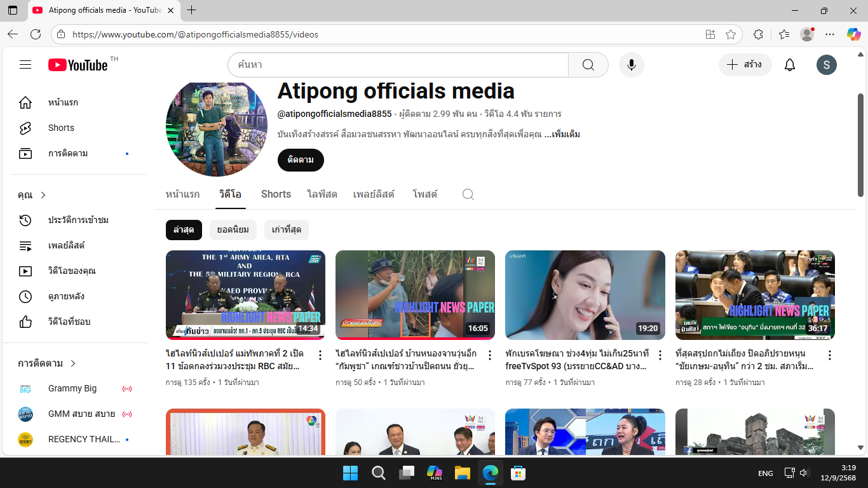The width and height of the screenshot is (868, 488).
Task: Open options menu for ชัยเกษม-อนุทิน video
Action: tap(829, 355)
